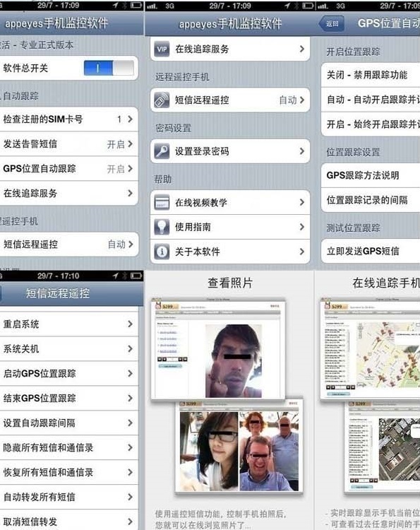Tap 开启 value on the 发送告警短信 row

point(116,144)
